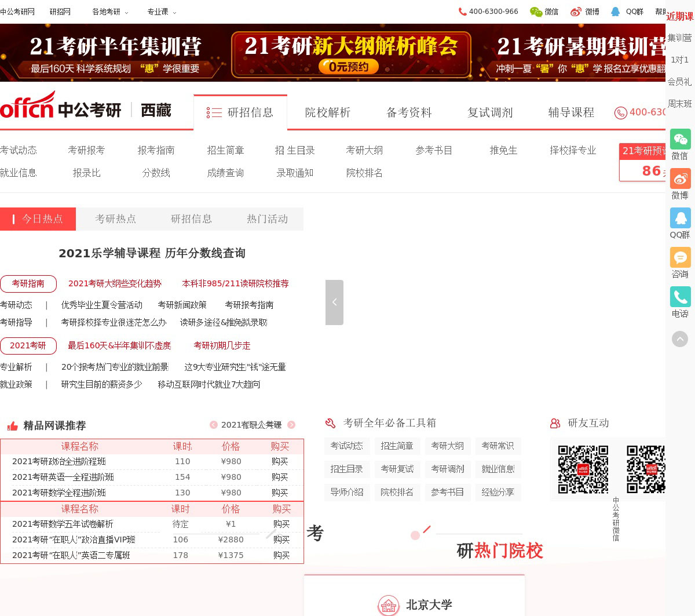Image resolution: width=695 pixels, height=616 pixels.
Task: Click the green WeChat icon in right sidebar
Action: pos(680,140)
